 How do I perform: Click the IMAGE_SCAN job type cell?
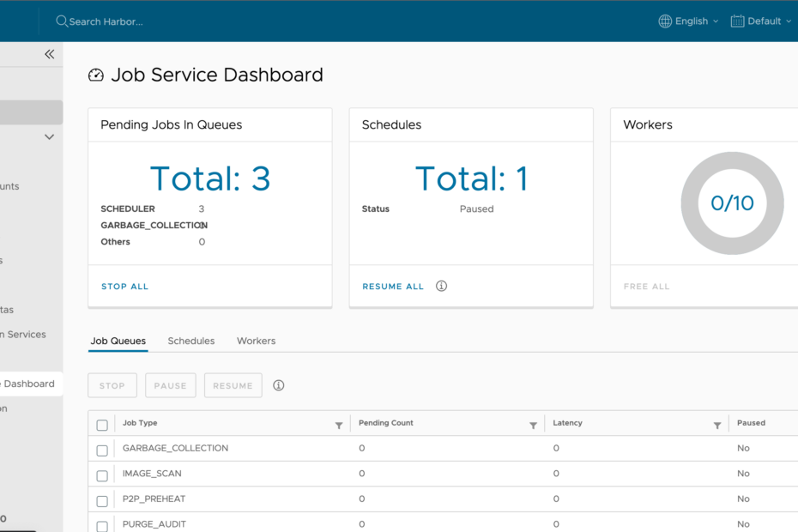[x=152, y=474]
